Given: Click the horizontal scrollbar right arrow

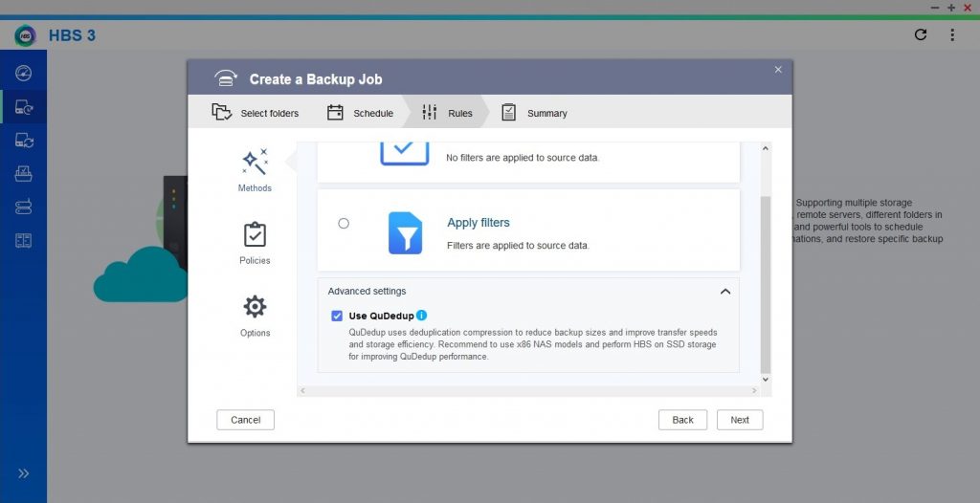Looking at the screenshot, I should click(x=754, y=390).
